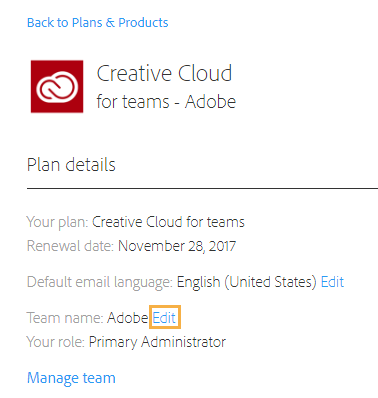Click the divider line under Plan details

202,188
